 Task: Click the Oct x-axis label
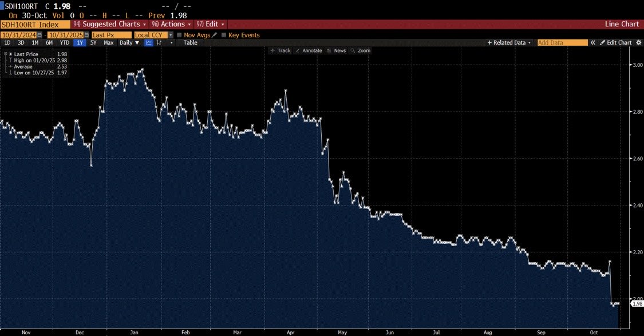(x=594, y=333)
